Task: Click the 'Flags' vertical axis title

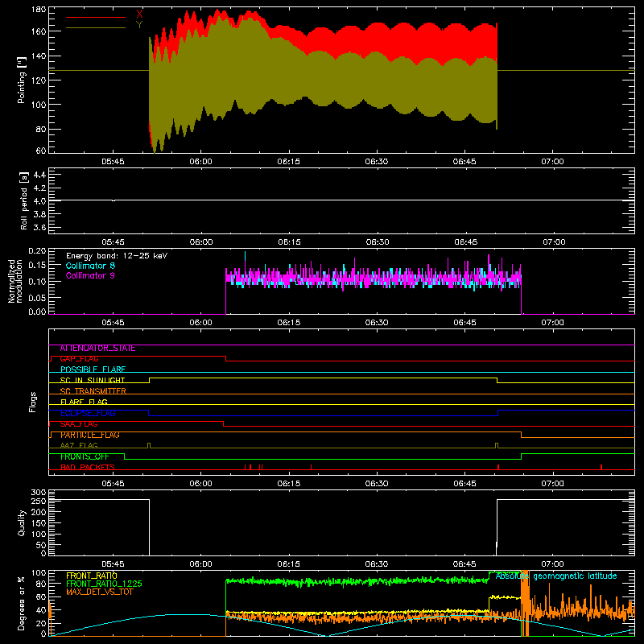Action: (x=32, y=402)
